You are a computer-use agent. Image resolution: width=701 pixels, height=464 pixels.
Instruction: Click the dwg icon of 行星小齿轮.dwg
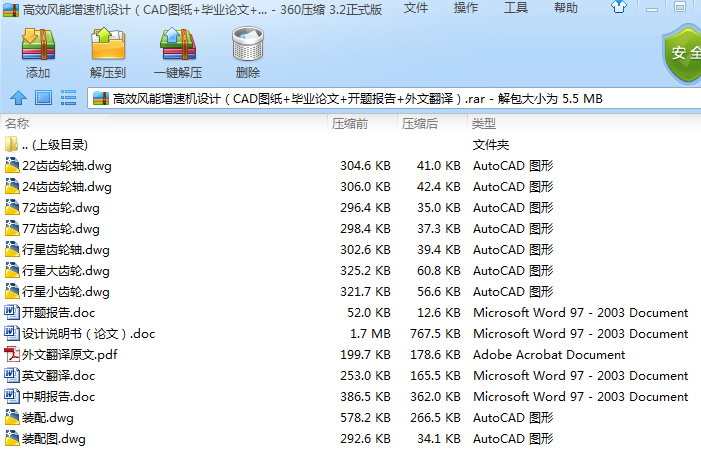pos(12,291)
